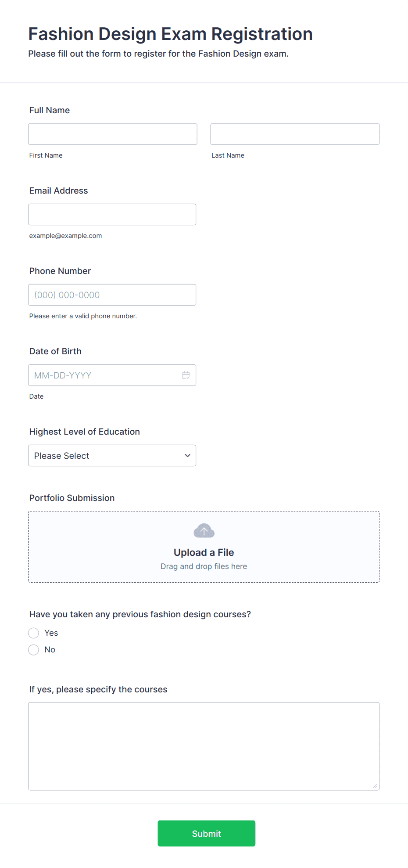Click the calendar icon in Date of Birth
Screen dimensions: 408x868
(x=186, y=375)
